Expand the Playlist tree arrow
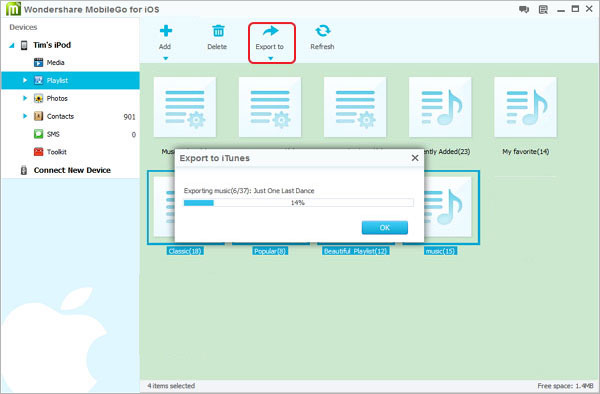Image resolution: width=600 pixels, height=394 pixels. (x=25, y=80)
